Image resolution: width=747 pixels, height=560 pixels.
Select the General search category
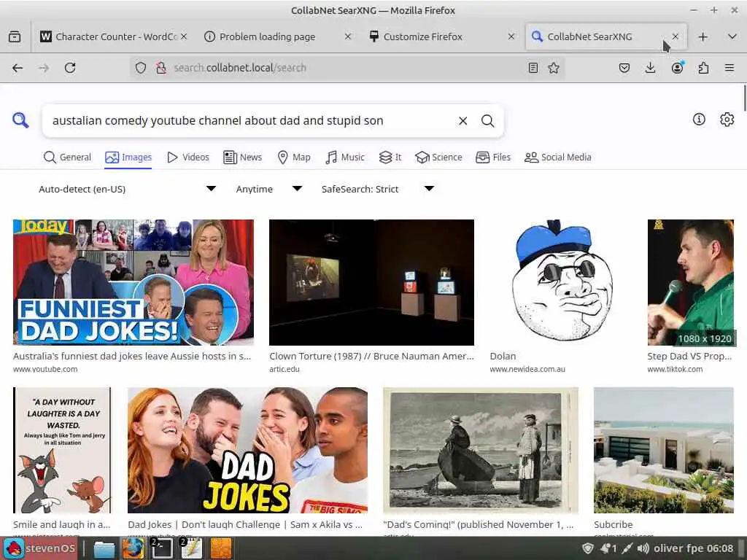pyautogui.click(x=67, y=157)
